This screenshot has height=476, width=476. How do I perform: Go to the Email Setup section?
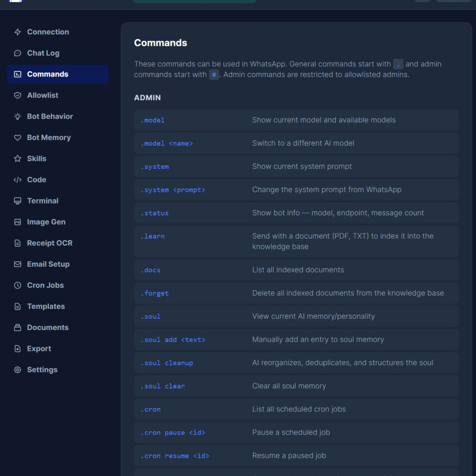pos(48,264)
